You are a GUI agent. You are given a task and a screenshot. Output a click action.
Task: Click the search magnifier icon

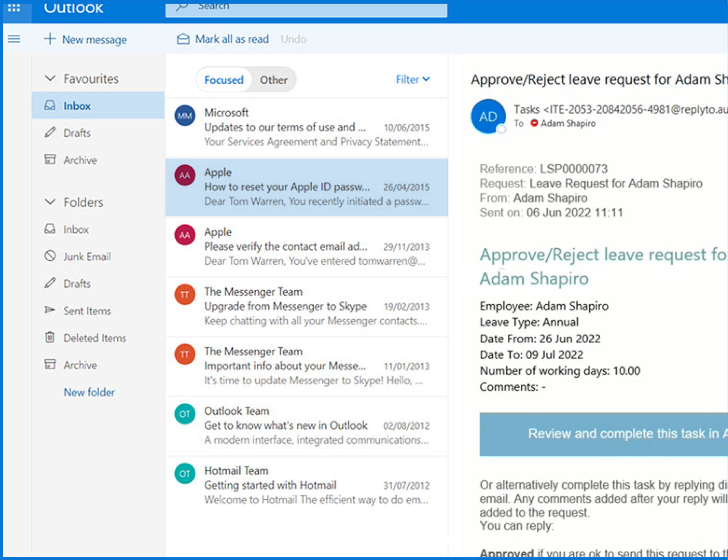pos(182,6)
